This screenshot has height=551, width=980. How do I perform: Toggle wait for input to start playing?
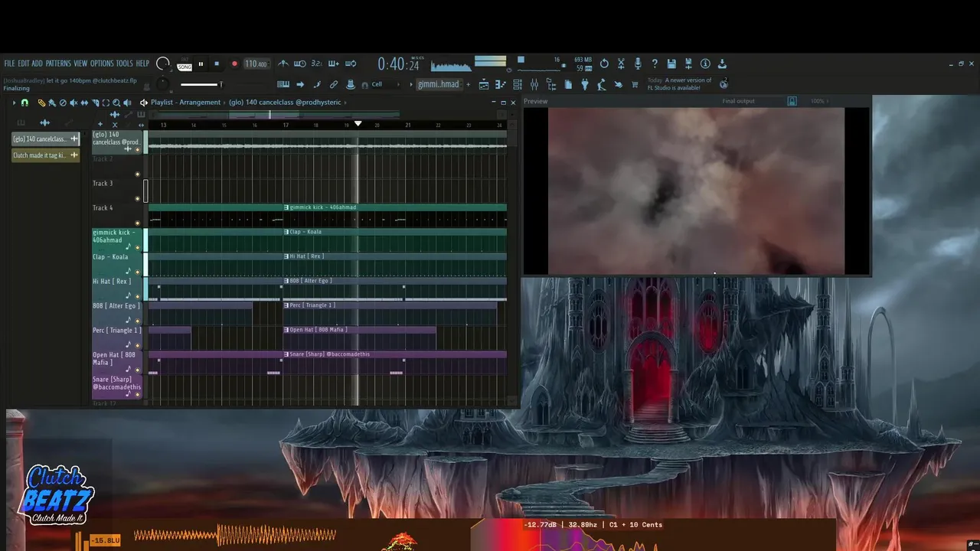[300, 64]
